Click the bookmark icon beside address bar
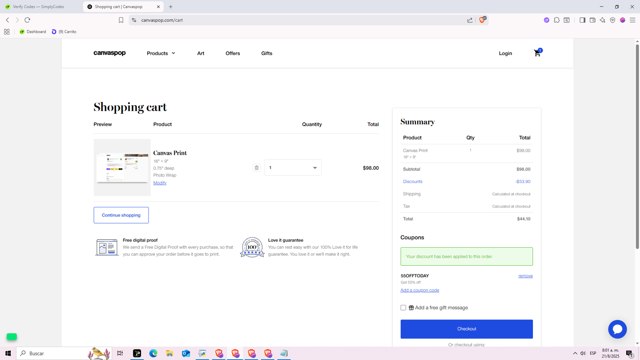 tap(121, 20)
